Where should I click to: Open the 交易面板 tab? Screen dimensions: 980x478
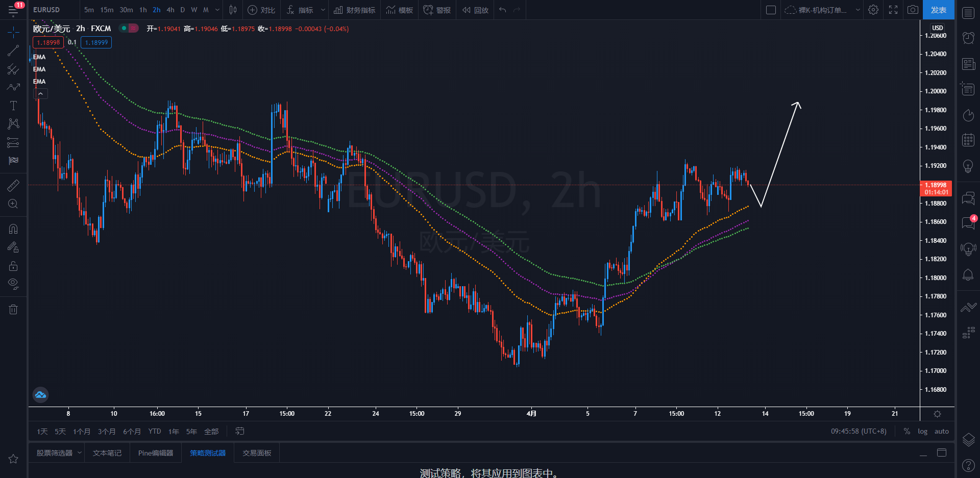[x=257, y=453]
